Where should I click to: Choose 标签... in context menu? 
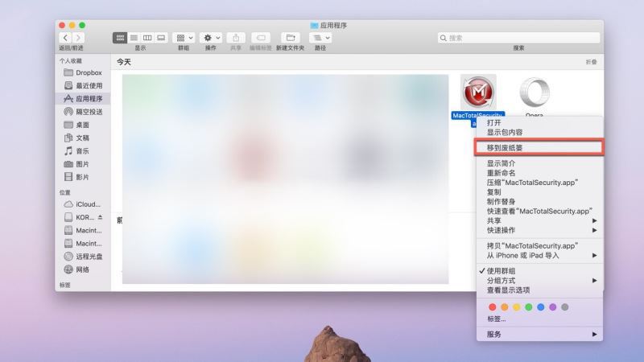click(539, 319)
